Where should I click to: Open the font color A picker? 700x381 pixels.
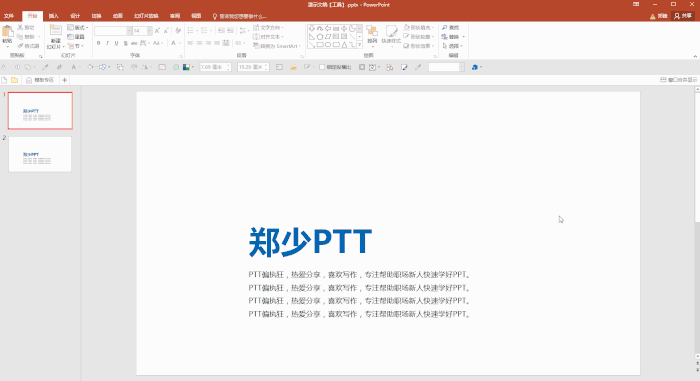pyautogui.click(x=174, y=43)
